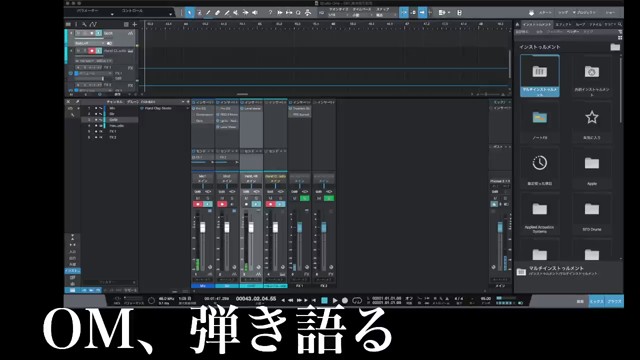The width and height of the screenshot is (640, 360).
Task: Open the recently used clock folder
Action: click(x=540, y=167)
